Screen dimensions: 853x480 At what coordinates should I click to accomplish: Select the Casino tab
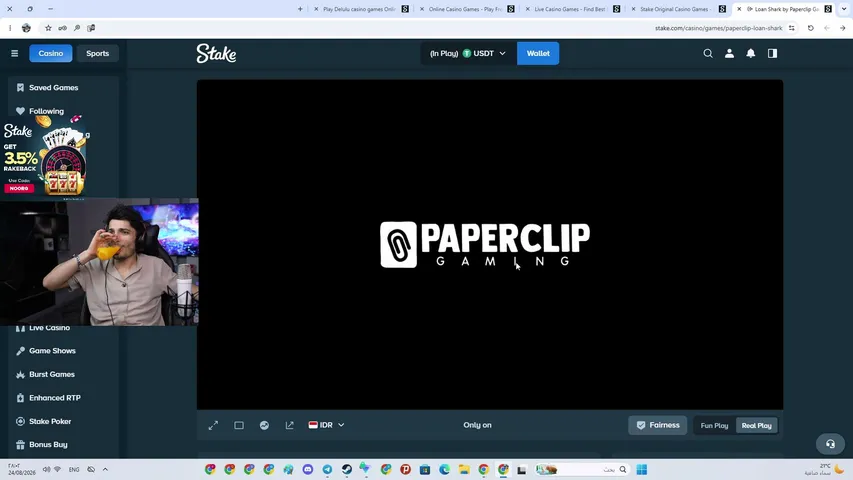coord(51,53)
